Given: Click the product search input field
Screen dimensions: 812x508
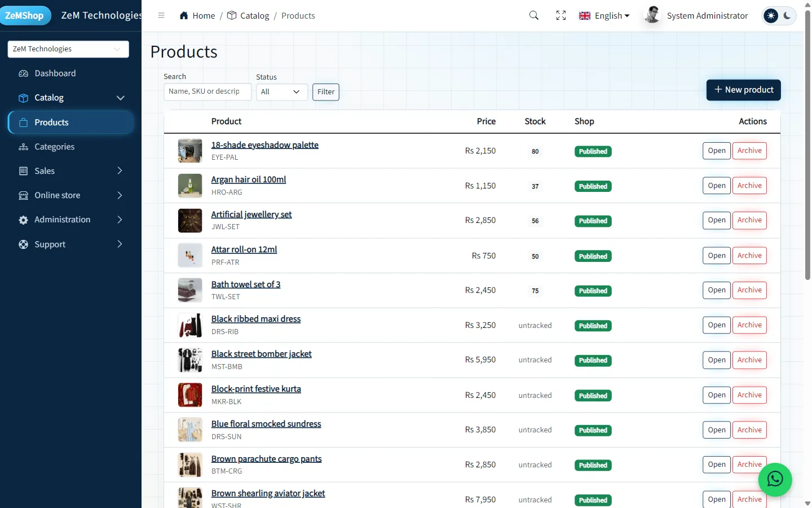Looking at the screenshot, I should coord(208,92).
